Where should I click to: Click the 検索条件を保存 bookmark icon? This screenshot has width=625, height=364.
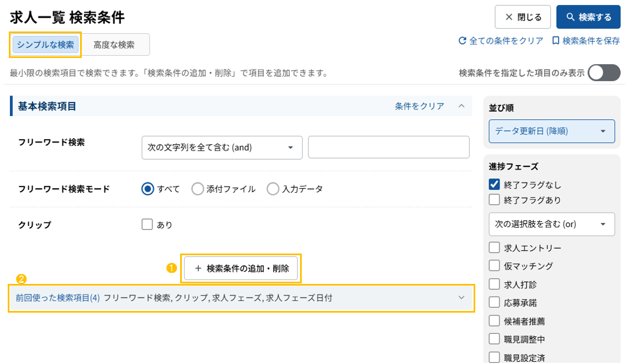point(555,41)
